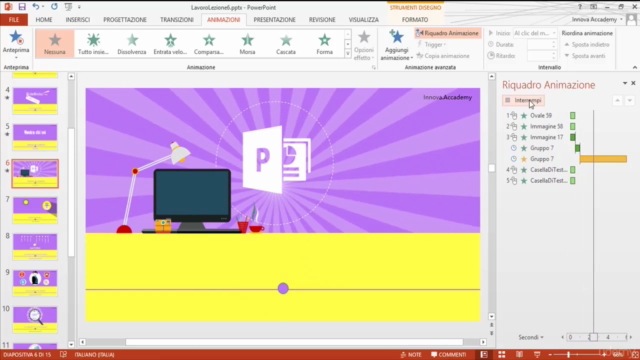Select slide 9 thumbnail

click(x=35, y=283)
